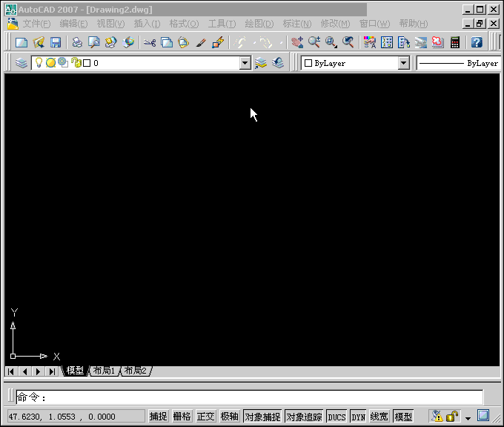
Task: Toggle 捕捉 snap mode in status bar
Action: (158, 417)
